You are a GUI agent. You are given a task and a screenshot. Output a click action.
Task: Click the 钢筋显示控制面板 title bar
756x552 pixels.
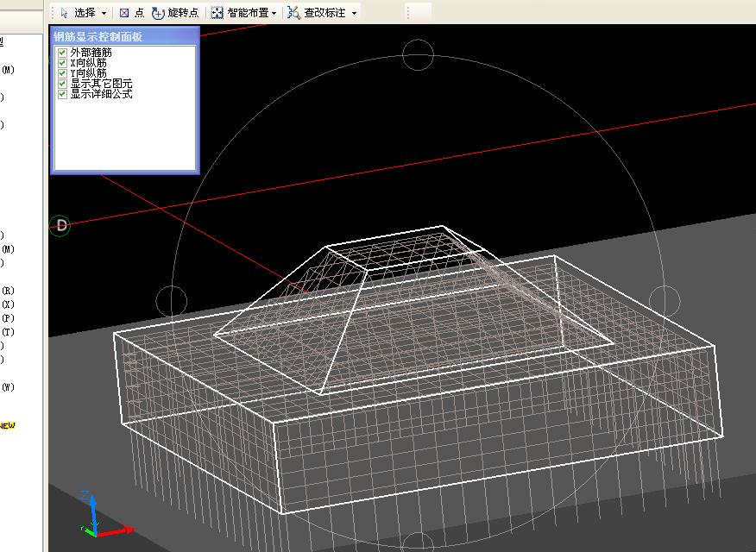coord(125,36)
